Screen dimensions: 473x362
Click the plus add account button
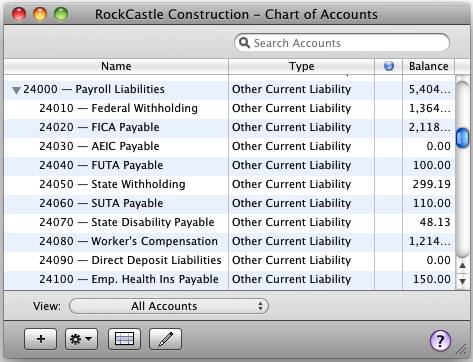click(x=40, y=339)
